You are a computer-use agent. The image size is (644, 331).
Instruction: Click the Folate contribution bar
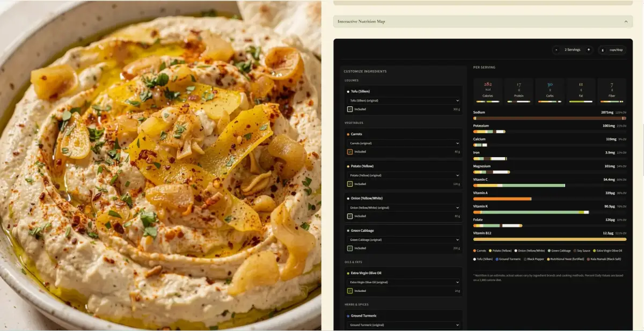[550, 226]
